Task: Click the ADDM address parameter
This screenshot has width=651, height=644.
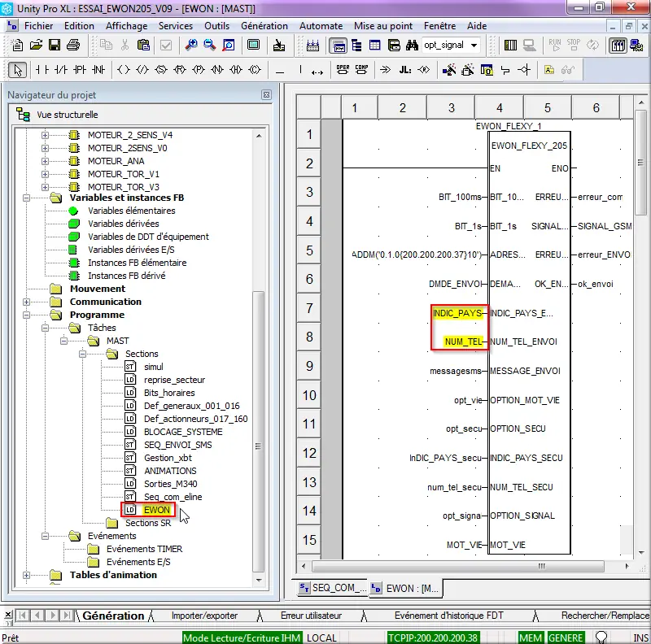Action: [x=417, y=255]
